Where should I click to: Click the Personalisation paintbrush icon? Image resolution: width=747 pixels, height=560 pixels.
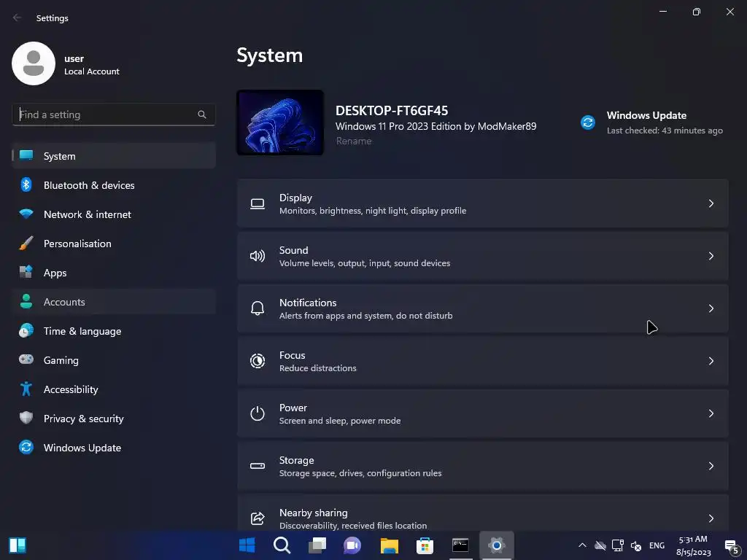(x=26, y=243)
